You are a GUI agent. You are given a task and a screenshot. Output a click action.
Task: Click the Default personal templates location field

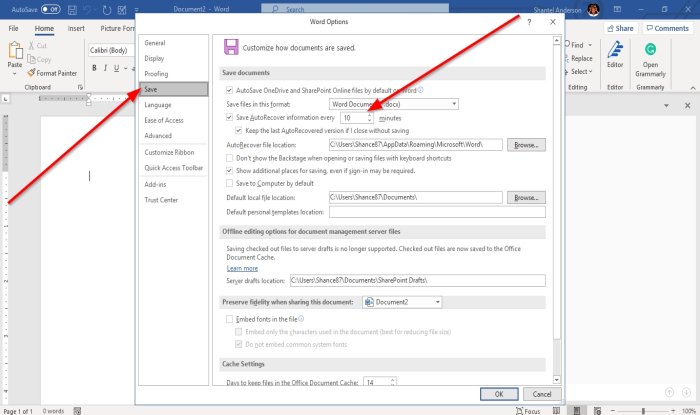click(x=437, y=212)
